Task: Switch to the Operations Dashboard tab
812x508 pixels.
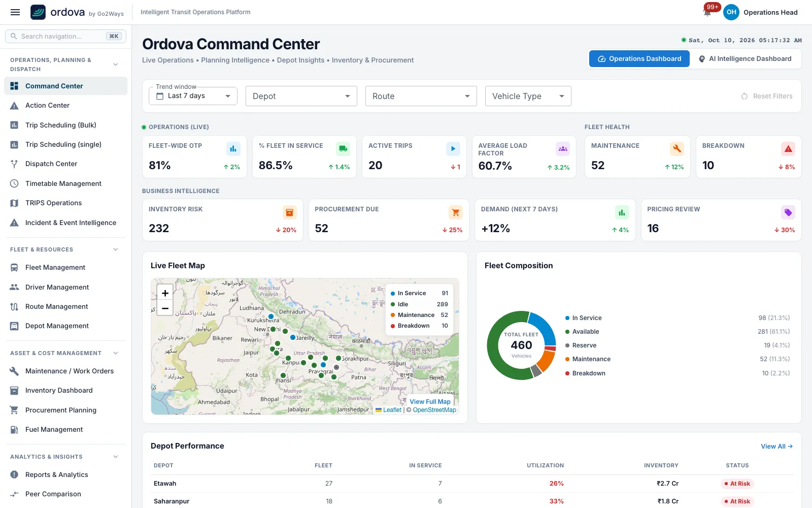Action: [x=639, y=59]
